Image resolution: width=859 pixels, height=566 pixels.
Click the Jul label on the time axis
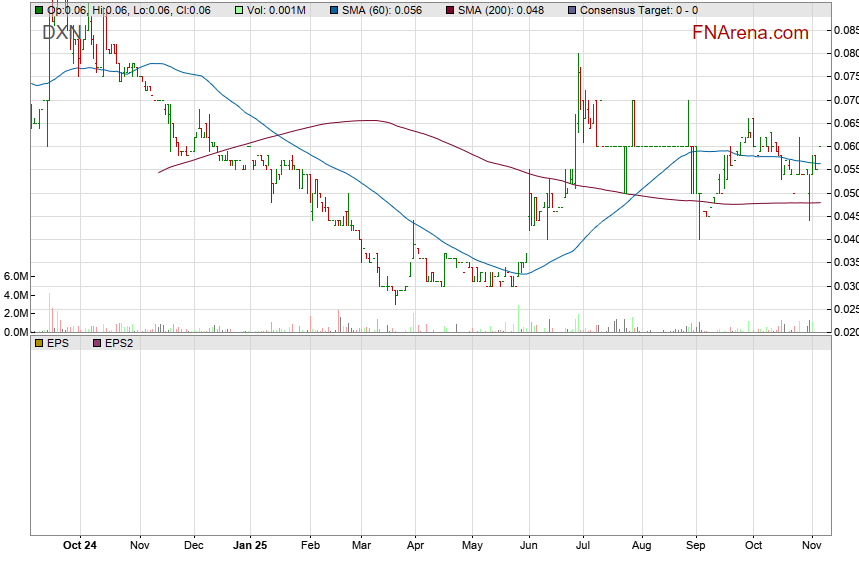(581, 545)
